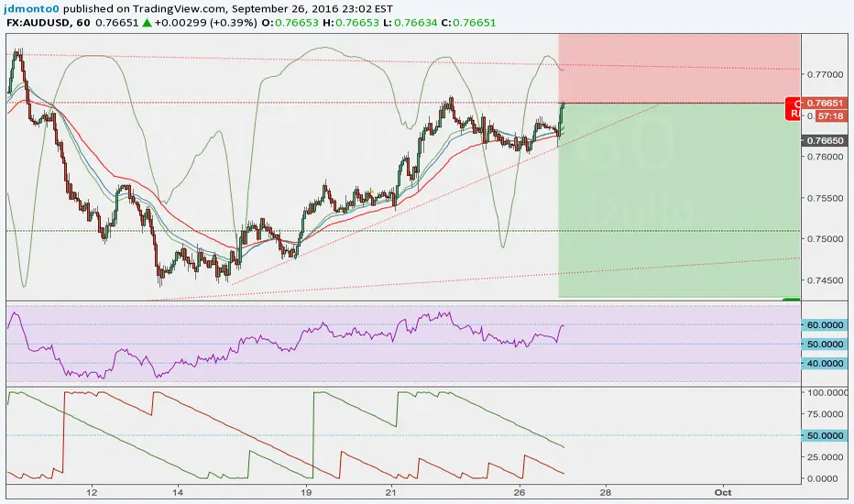Click the +0.00299 (+0.39%) change value

coord(205,23)
